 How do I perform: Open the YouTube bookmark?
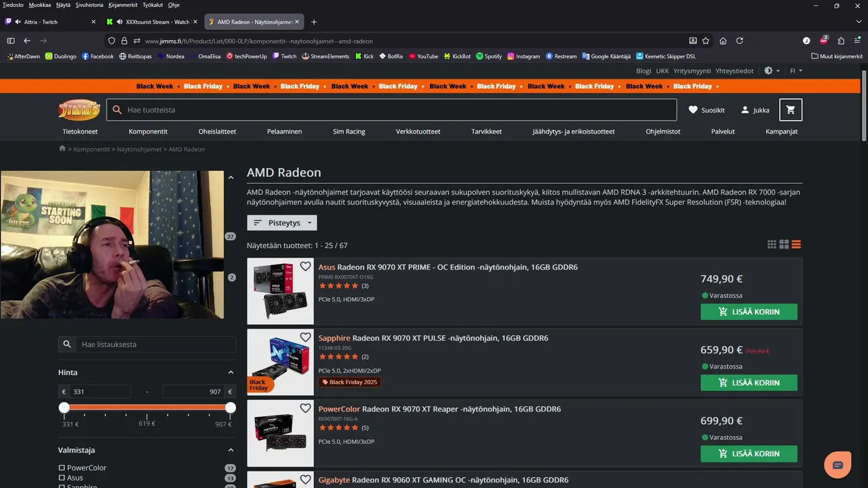423,56
